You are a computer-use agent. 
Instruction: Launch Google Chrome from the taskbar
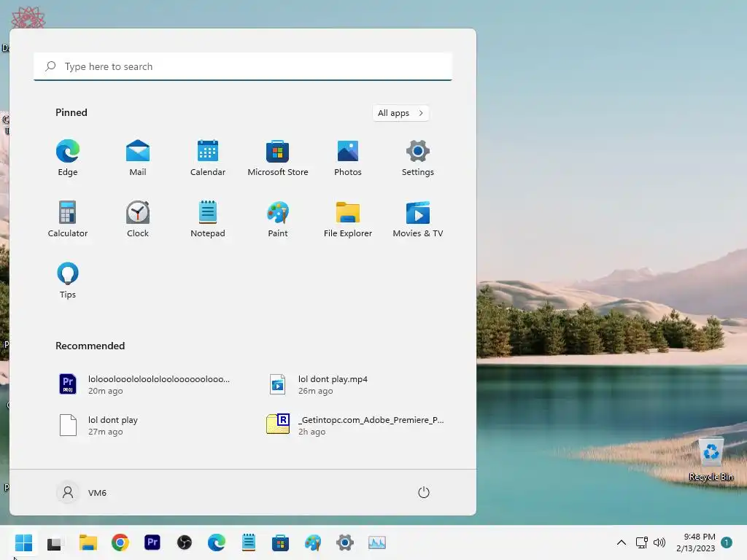tap(120, 542)
